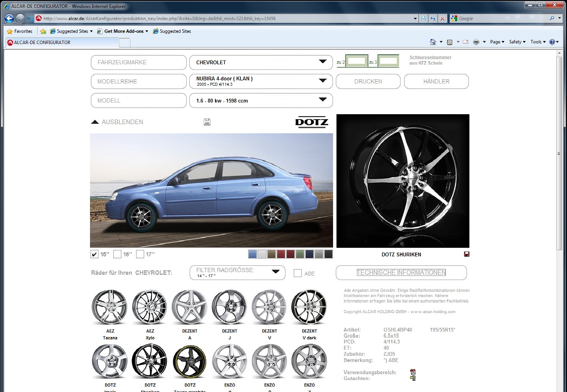The image size is (567, 392).
Task: Open the Tools menu
Action: click(x=538, y=42)
